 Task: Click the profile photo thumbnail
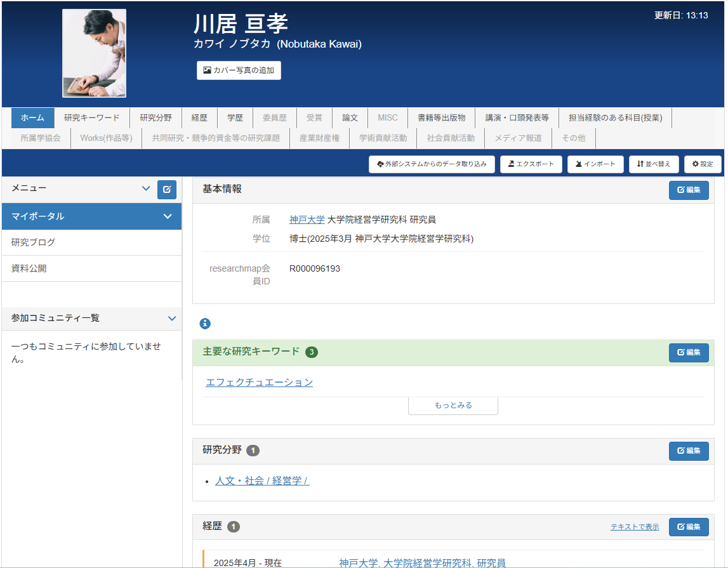pyautogui.click(x=94, y=53)
